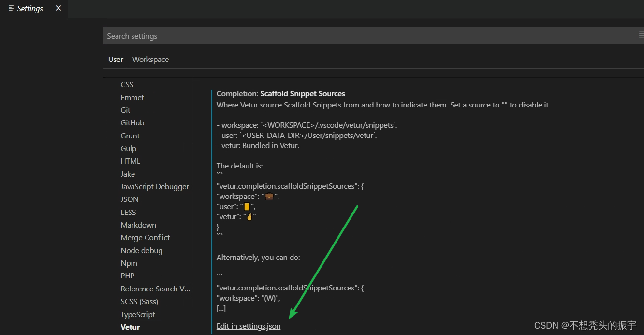Click the text "The default is:"
Viewport: 644px width, 335px height.
click(240, 166)
